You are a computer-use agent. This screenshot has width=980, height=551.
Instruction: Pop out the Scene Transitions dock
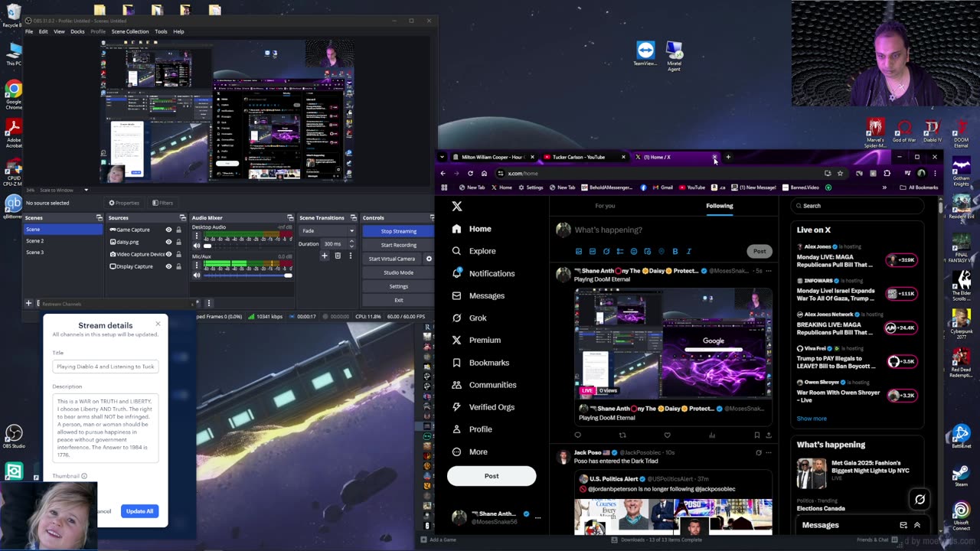point(354,218)
